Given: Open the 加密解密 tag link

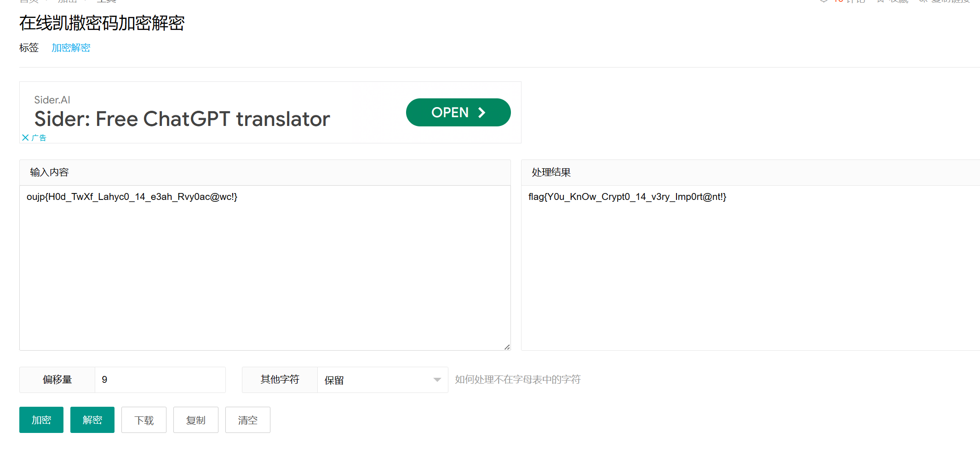Looking at the screenshot, I should pos(71,48).
